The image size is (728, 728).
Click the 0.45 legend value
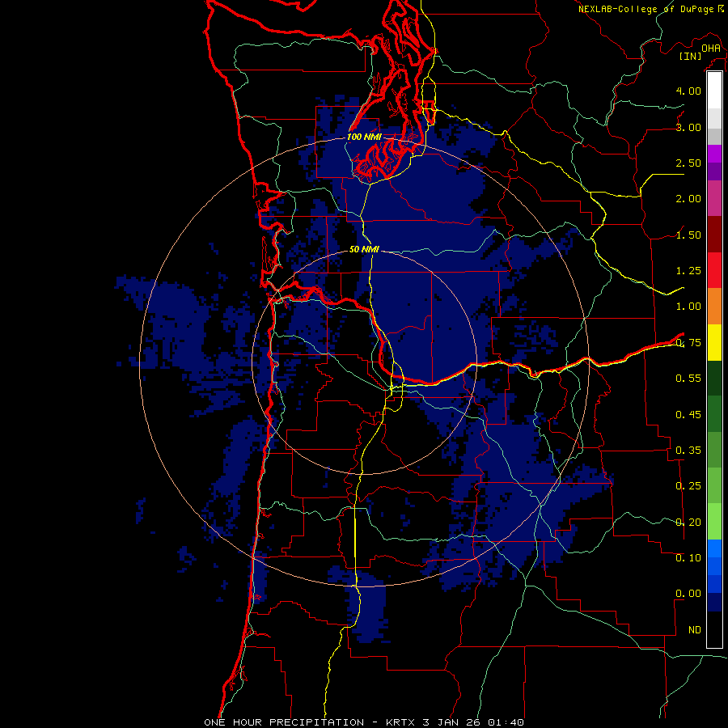point(688,414)
